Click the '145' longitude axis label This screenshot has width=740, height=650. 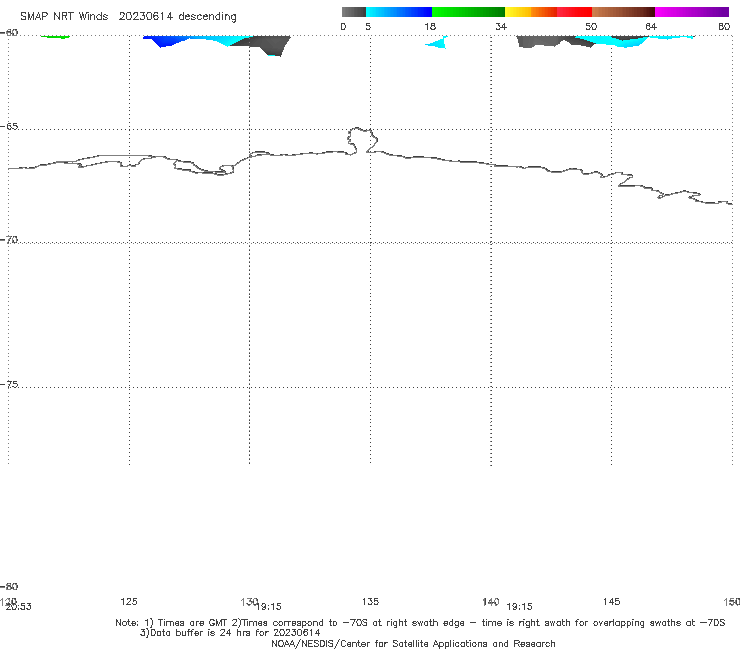tap(611, 601)
